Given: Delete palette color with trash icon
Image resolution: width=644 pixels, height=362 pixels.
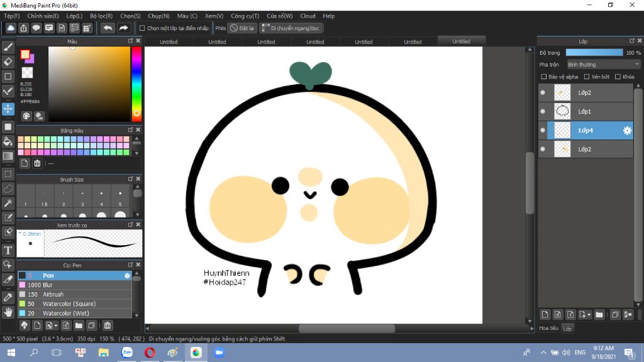Looking at the screenshot, I should pyautogui.click(x=37, y=163).
